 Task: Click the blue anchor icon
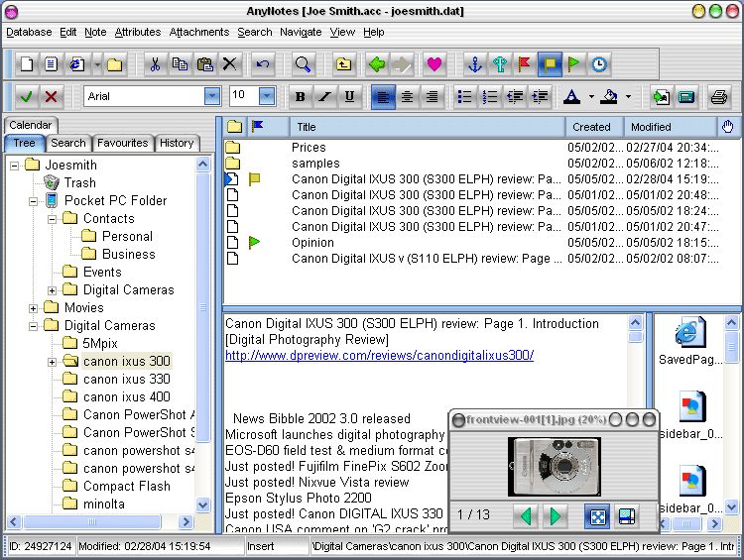click(x=475, y=64)
